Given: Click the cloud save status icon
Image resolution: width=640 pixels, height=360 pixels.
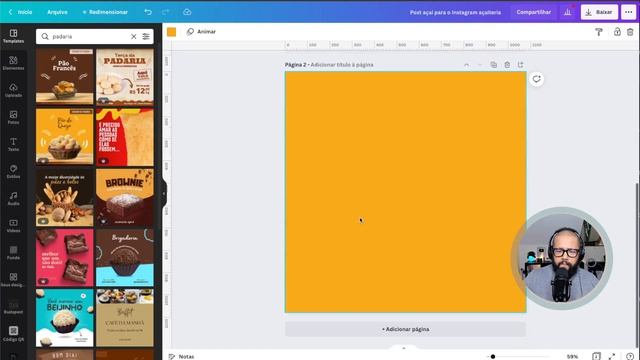Looking at the screenshot, I should (x=187, y=12).
